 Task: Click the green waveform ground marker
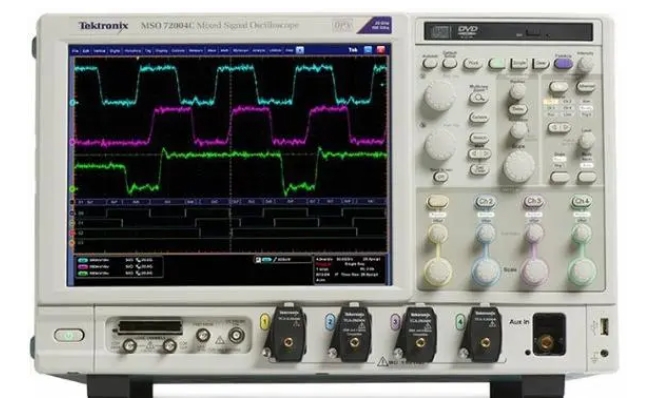(x=72, y=189)
